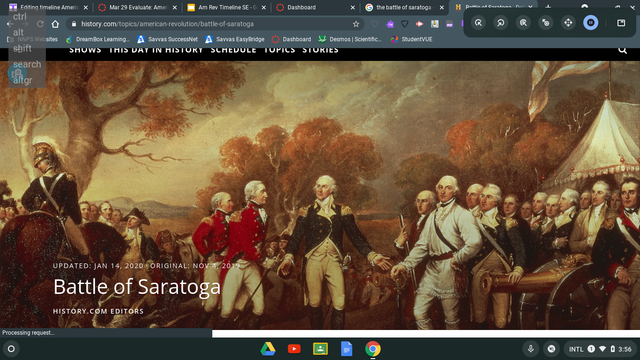The image size is (640, 360).
Task: Open Google Drive from the shelf
Action: [268, 349]
